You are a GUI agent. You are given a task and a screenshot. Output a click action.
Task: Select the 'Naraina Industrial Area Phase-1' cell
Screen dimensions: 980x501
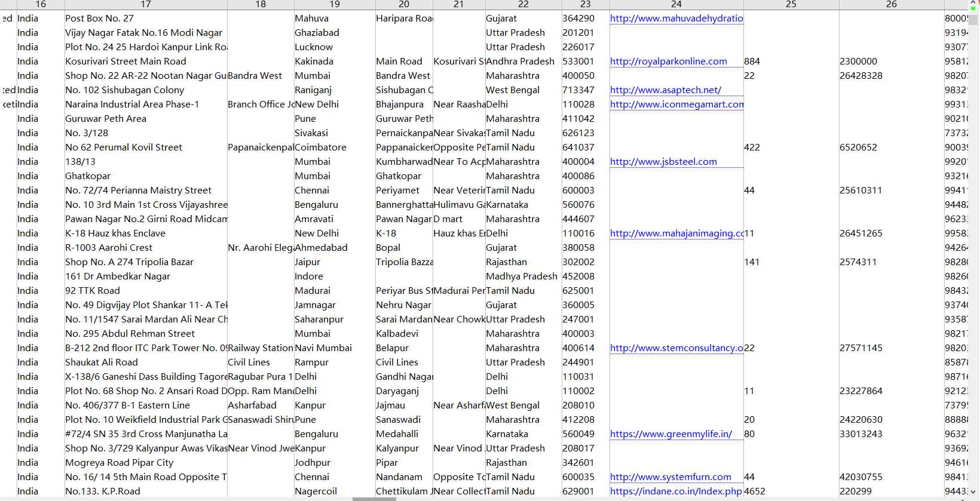(x=146, y=104)
